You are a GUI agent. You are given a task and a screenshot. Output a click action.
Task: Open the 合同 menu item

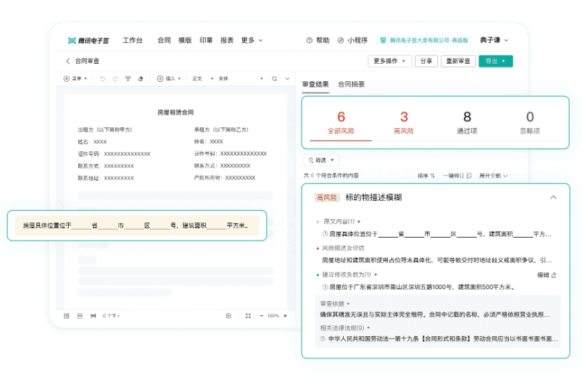tap(164, 40)
